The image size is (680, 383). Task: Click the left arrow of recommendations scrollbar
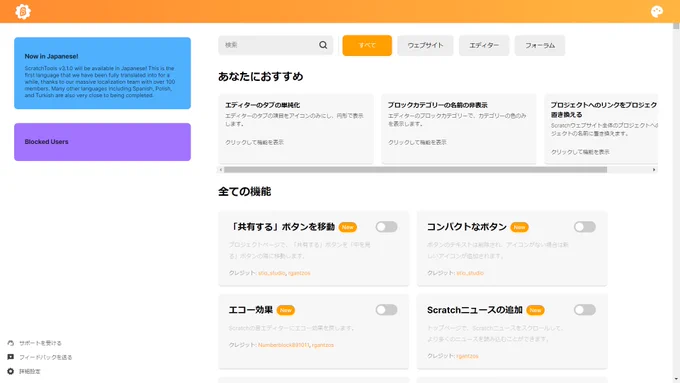tap(221, 170)
